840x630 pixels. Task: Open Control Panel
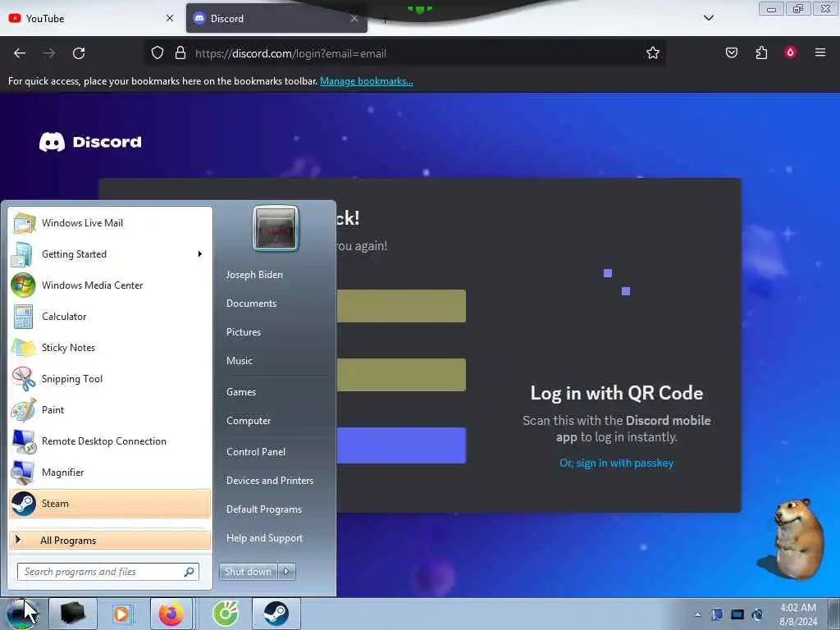[x=256, y=452]
